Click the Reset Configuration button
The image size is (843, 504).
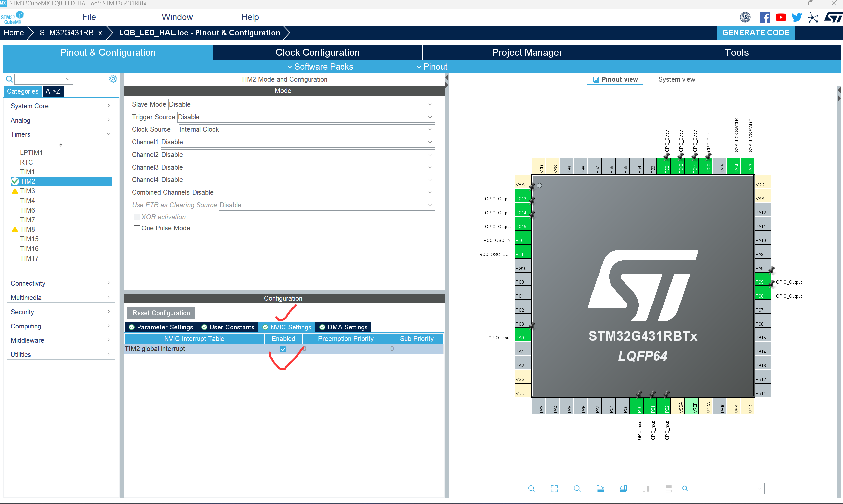pyautogui.click(x=161, y=313)
